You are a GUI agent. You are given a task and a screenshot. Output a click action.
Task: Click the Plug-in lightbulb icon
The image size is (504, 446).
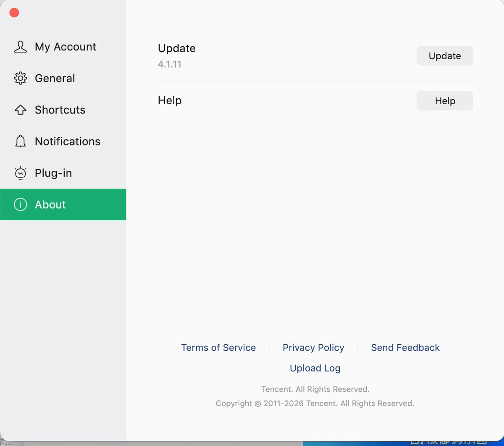coord(20,173)
